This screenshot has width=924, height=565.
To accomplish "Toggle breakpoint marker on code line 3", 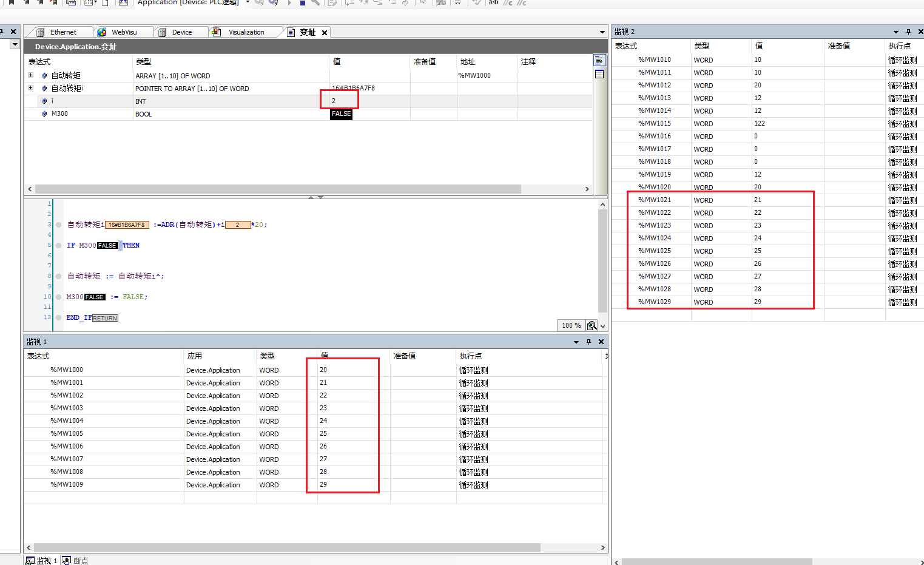I will click(59, 225).
